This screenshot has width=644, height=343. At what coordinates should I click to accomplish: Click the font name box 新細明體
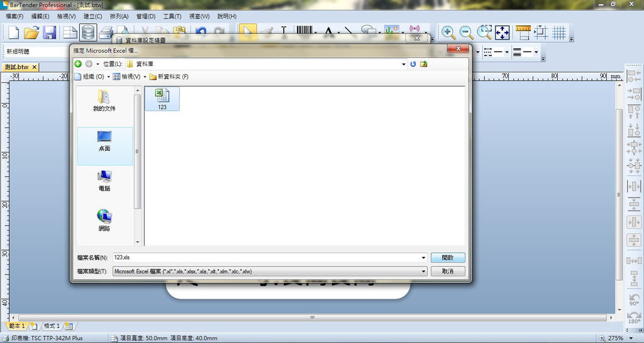coord(35,52)
